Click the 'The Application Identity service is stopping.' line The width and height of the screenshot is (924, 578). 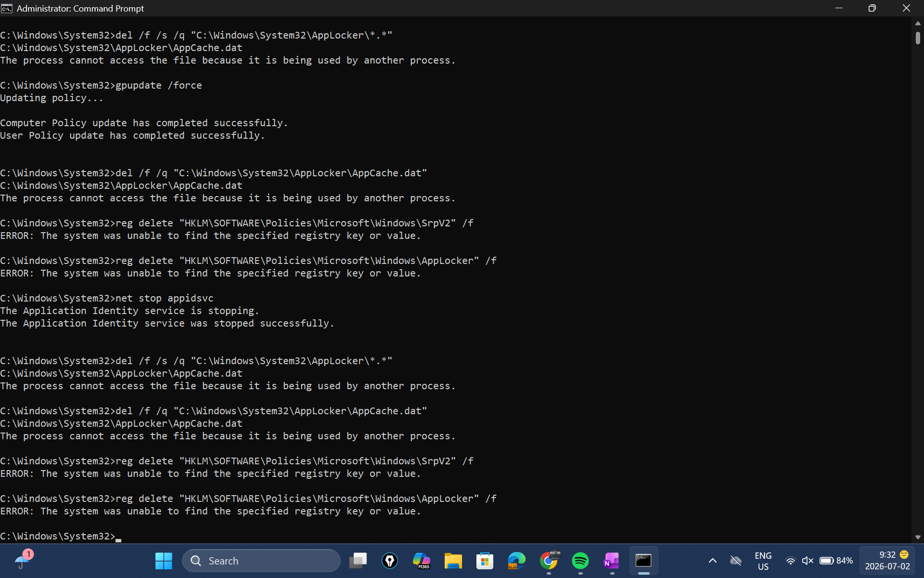(129, 311)
